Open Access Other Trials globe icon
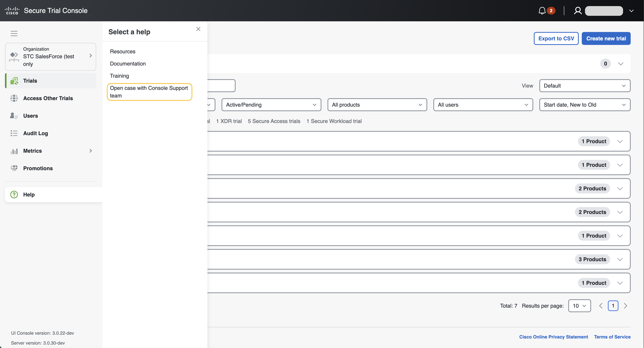The image size is (644, 348). (x=14, y=98)
